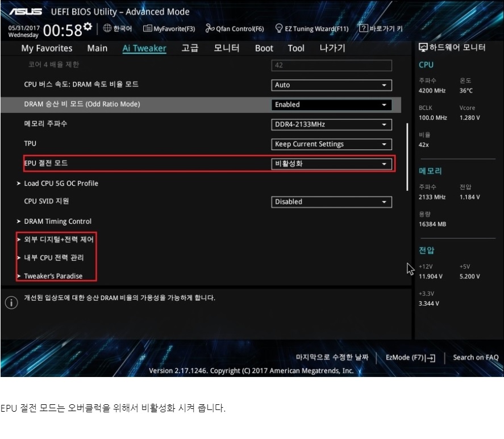Screen dimensions: 504x439
Task: Click the CPU SVID 지원 label
Action: 46,201
